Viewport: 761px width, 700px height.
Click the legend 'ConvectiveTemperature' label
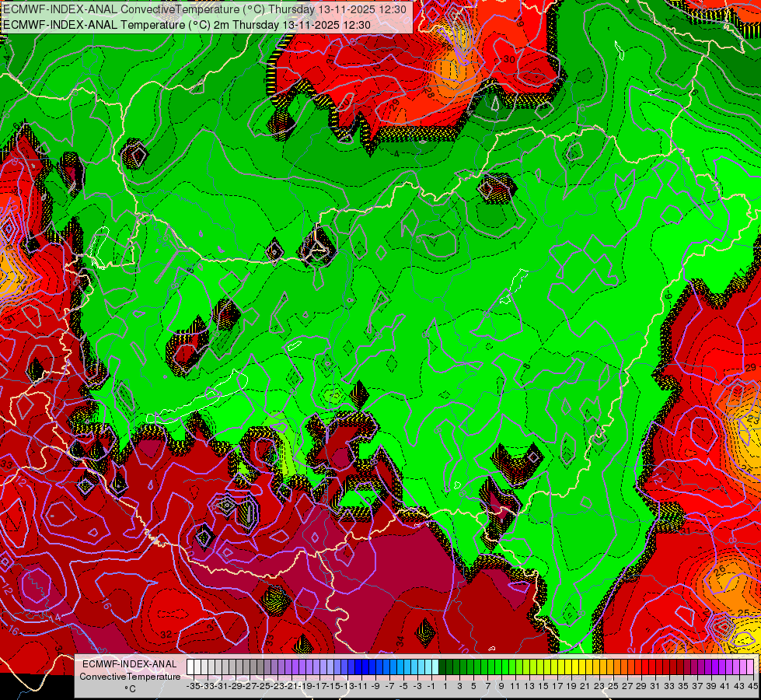(130, 676)
